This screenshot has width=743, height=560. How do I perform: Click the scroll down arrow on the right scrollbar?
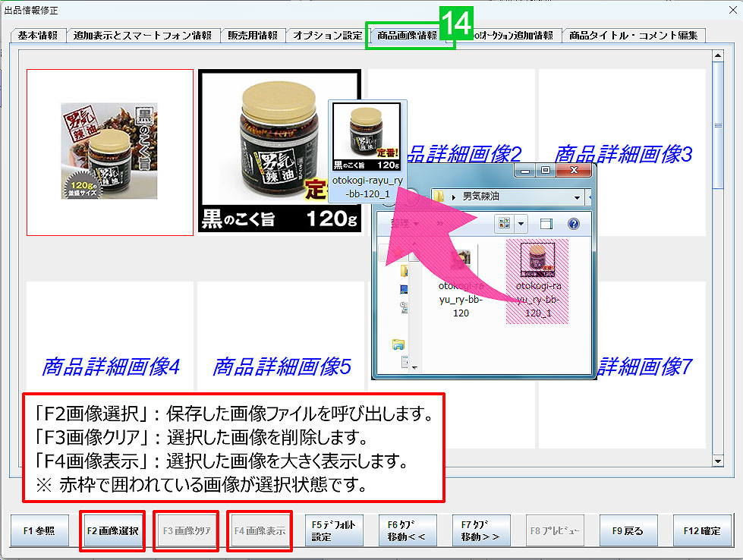(x=716, y=461)
